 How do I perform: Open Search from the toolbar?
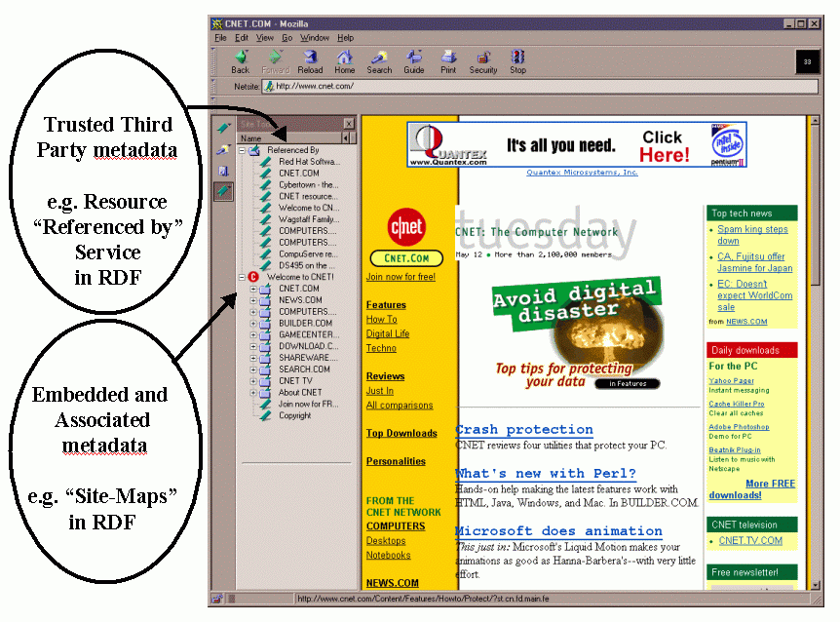click(x=379, y=60)
